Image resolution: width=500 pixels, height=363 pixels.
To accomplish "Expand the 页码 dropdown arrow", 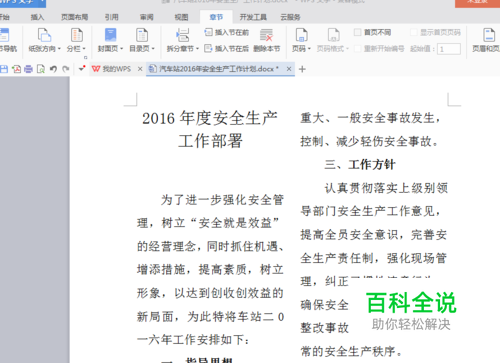I will 309,49.
